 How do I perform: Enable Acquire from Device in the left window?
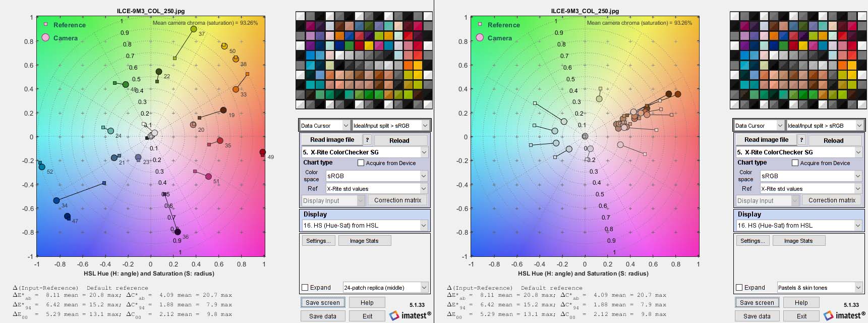coord(361,163)
